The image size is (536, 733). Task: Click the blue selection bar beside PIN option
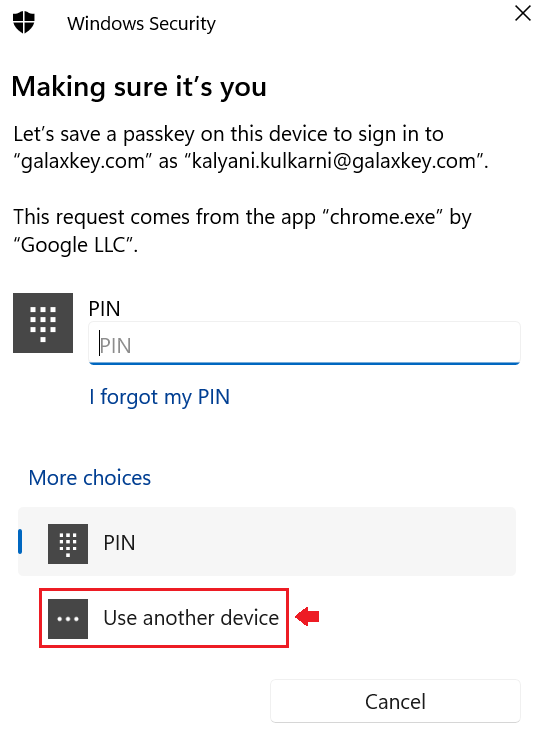(20, 541)
